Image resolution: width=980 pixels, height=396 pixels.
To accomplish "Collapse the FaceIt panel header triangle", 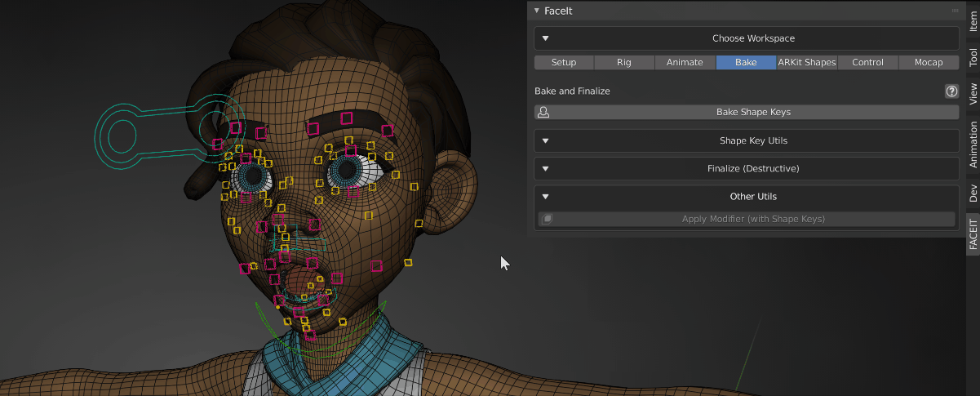I will click(x=536, y=11).
